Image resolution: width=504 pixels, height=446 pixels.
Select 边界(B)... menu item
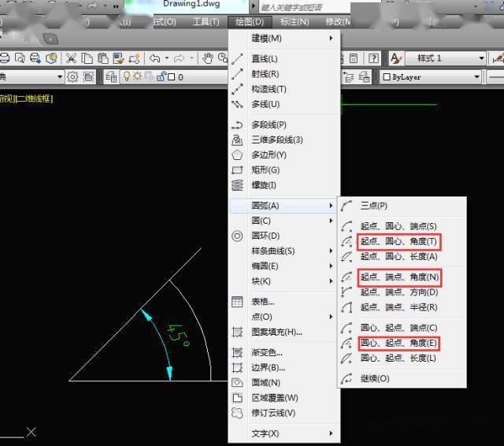point(284,367)
